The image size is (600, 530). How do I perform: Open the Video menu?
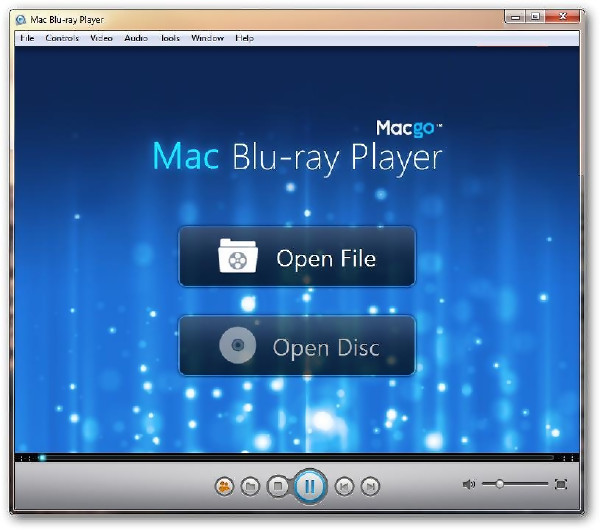coord(101,38)
